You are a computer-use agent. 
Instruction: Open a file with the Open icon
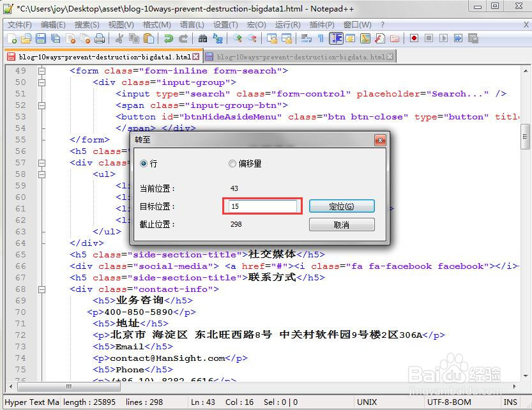click(27, 39)
